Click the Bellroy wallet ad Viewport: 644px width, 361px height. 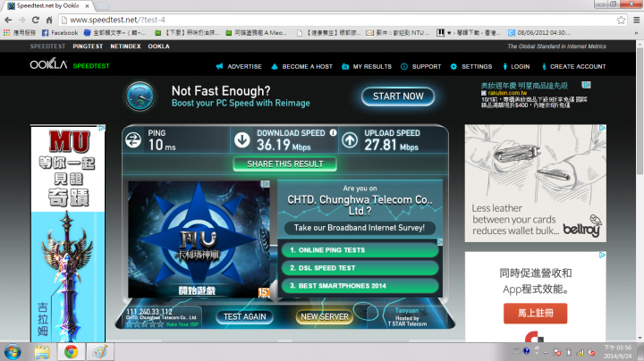click(x=536, y=183)
